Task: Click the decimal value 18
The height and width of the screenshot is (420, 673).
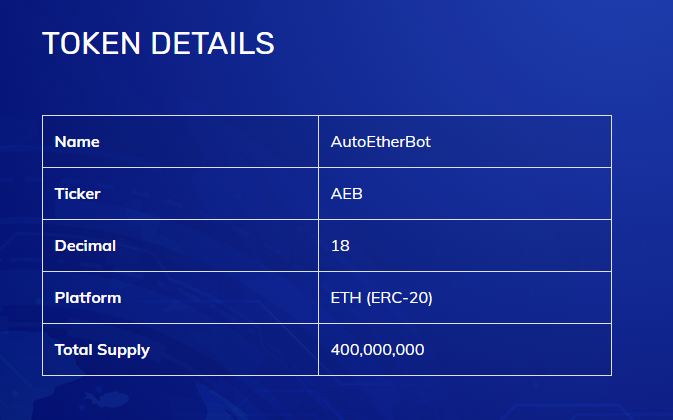Action: tap(340, 246)
